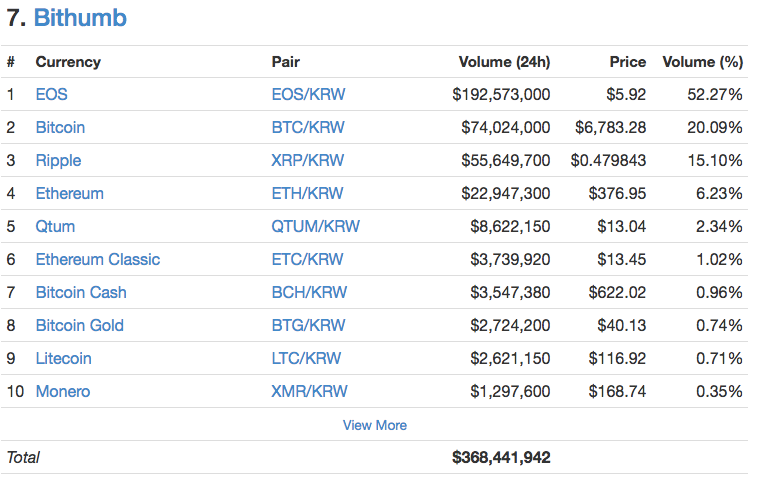Click the 20.09% volume share
Screen dimensions: 759x481
click(715, 127)
